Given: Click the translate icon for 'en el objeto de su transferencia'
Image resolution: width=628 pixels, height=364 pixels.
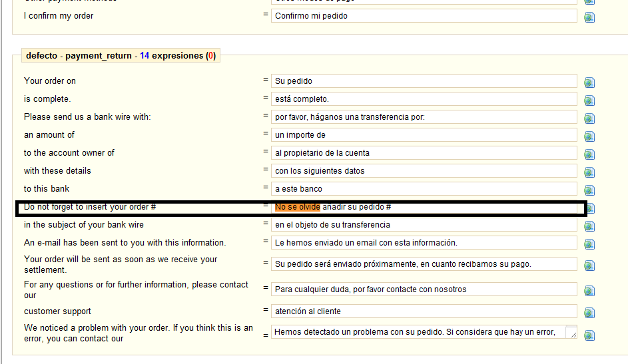Looking at the screenshot, I should (x=589, y=226).
